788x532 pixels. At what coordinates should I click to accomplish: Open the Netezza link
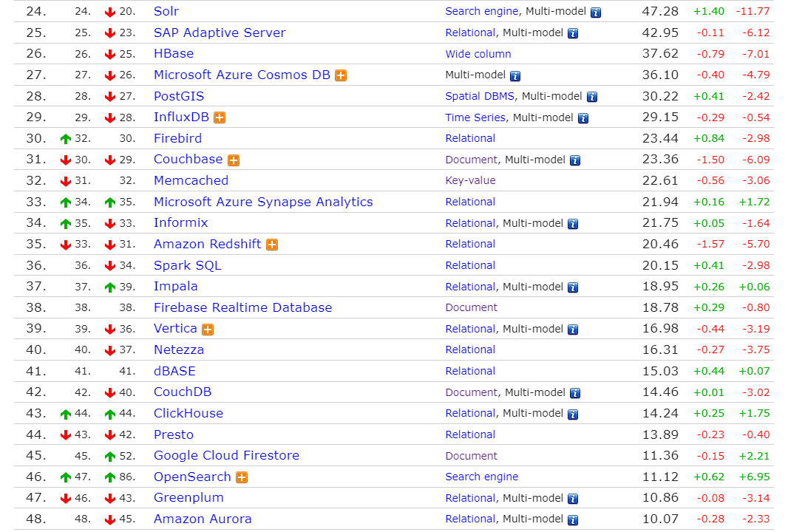(x=179, y=349)
